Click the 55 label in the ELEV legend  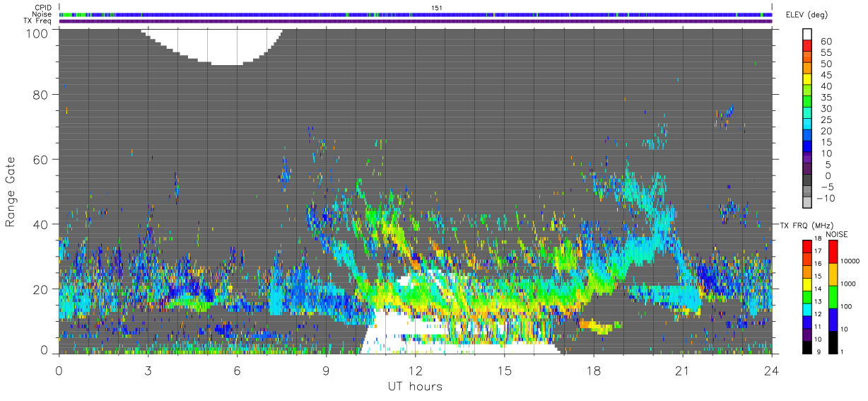click(x=826, y=52)
